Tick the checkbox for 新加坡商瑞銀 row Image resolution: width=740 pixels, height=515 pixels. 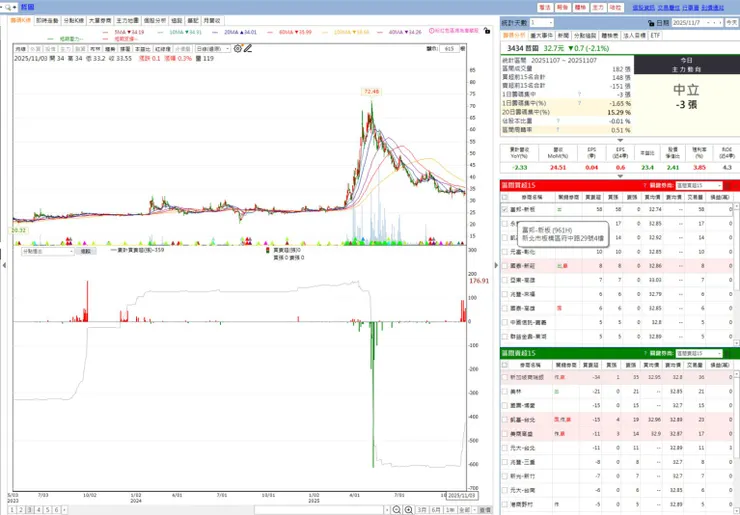click(x=505, y=377)
